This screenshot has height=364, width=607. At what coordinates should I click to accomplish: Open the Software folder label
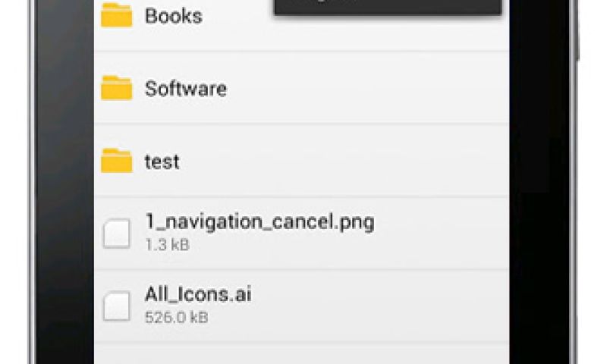pyautogui.click(x=185, y=89)
